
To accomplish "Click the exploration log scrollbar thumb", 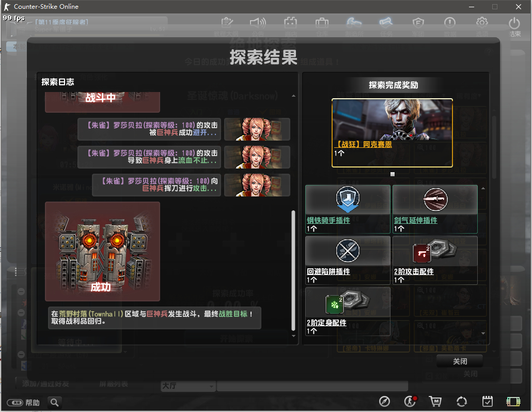I will pyautogui.click(x=293, y=270).
